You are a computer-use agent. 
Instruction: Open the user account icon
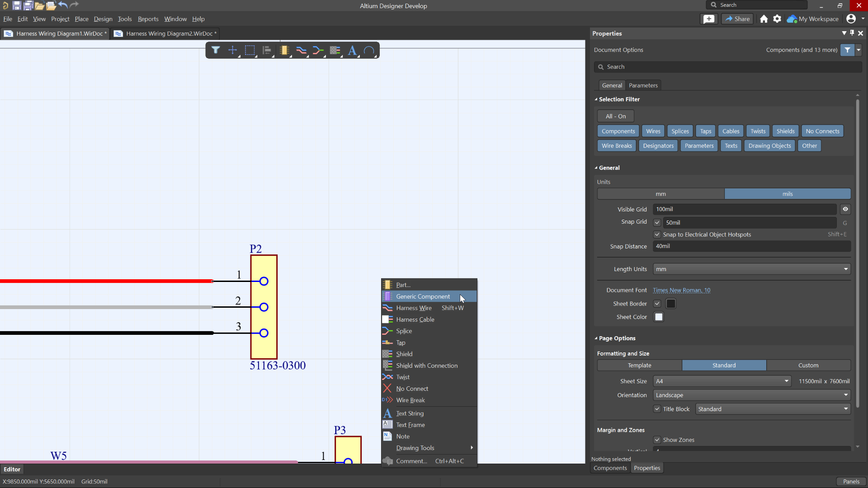[851, 19]
